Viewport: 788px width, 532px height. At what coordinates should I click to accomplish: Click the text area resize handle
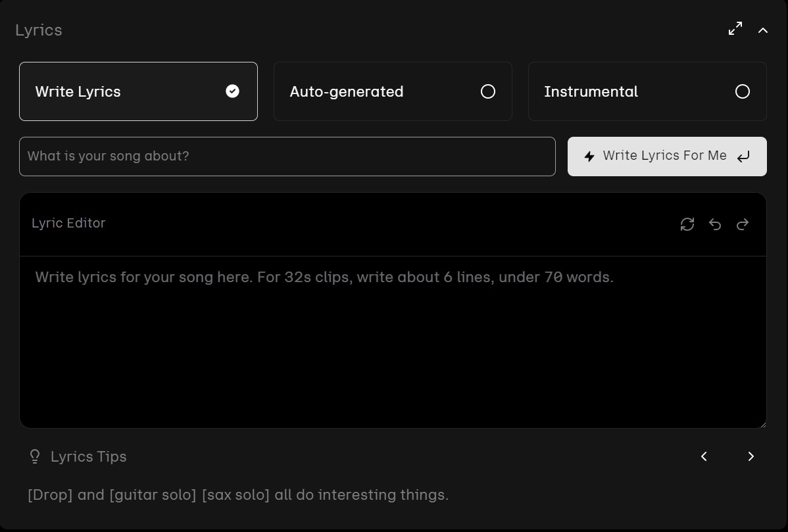(x=762, y=424)
